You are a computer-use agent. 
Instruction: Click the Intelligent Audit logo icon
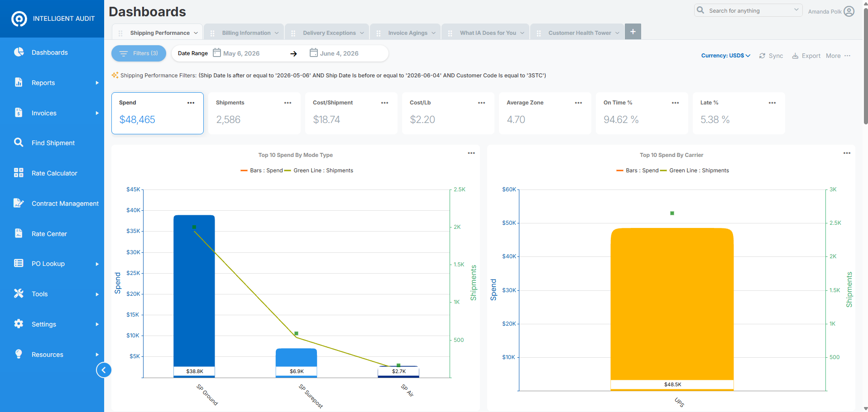click(x=19, y=19)
